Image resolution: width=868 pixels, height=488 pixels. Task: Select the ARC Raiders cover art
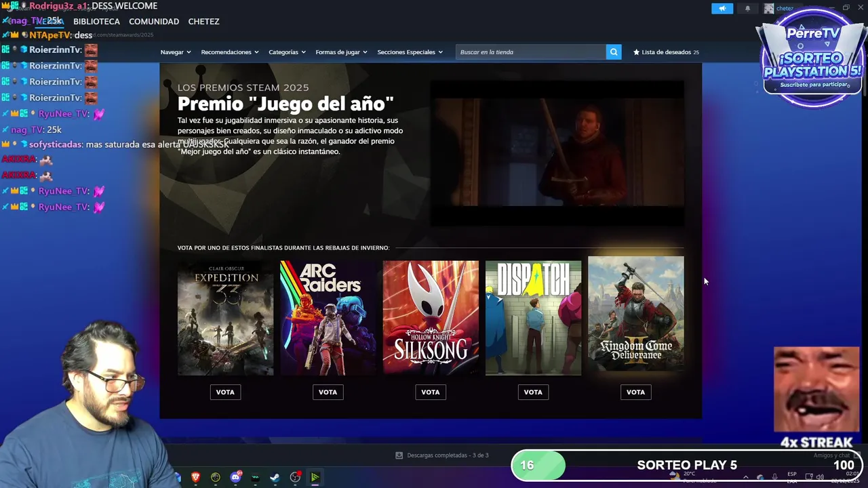coord(328,318)
